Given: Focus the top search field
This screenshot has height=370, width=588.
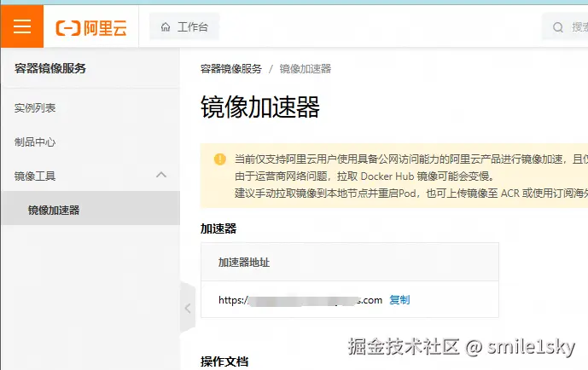Looking at the screenshot, I should coord(566,26).
